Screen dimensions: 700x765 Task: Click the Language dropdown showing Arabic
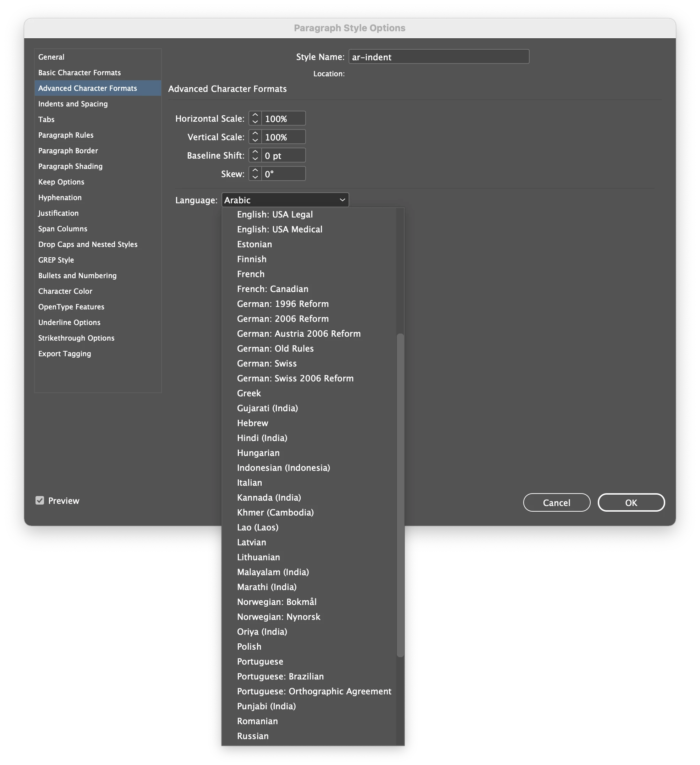click(285, 200)
